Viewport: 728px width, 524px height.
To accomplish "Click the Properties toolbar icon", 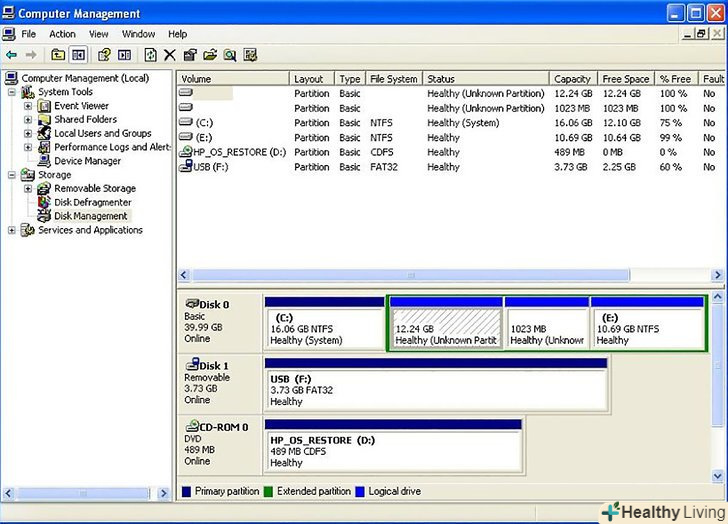I will click(x=189, y=55).
